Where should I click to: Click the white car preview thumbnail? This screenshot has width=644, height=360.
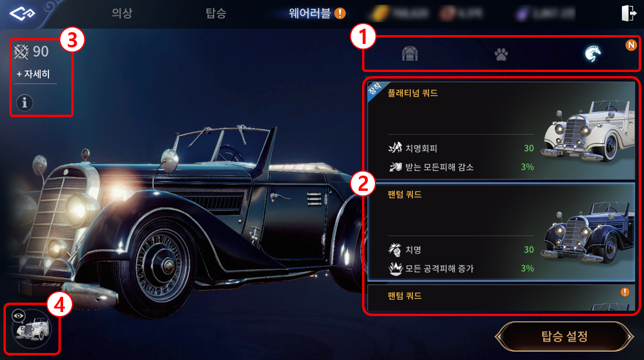[x=32, y=330]
